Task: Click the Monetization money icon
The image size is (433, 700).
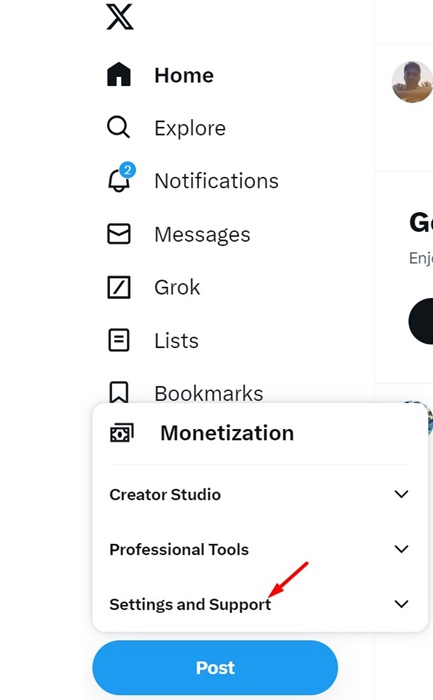Action: [121, 433]
